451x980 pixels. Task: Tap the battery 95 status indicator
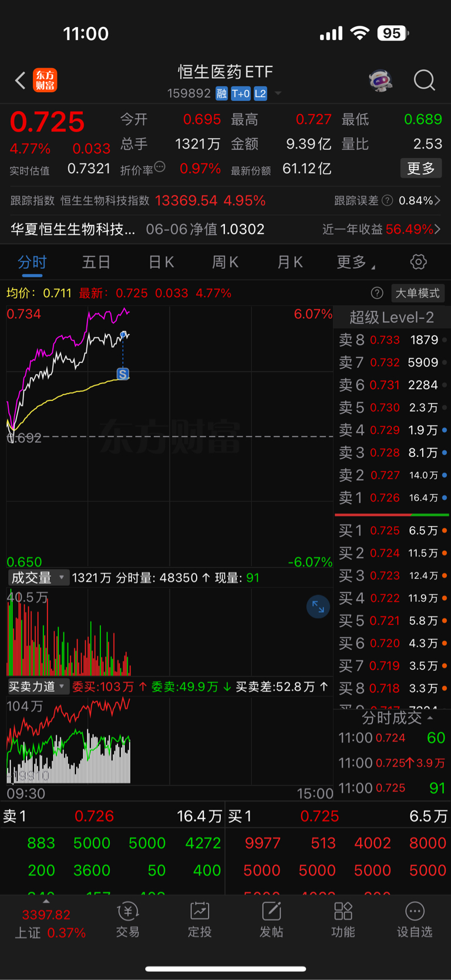[x=393, y=33]
